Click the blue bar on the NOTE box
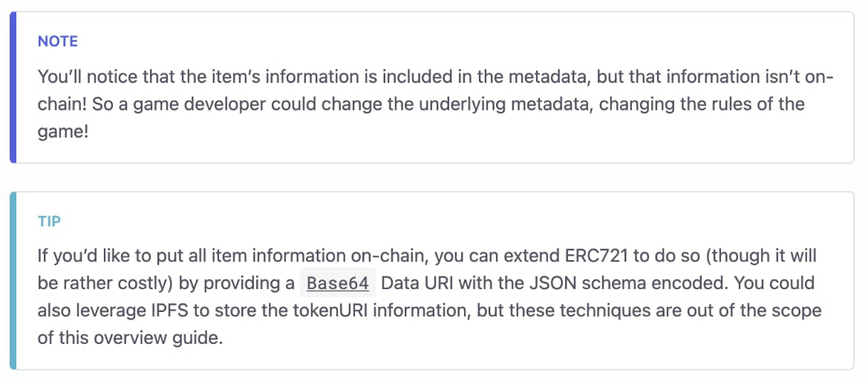Image resolution: width=868 pixels, height=381 pixels. [x=13, y=88]
